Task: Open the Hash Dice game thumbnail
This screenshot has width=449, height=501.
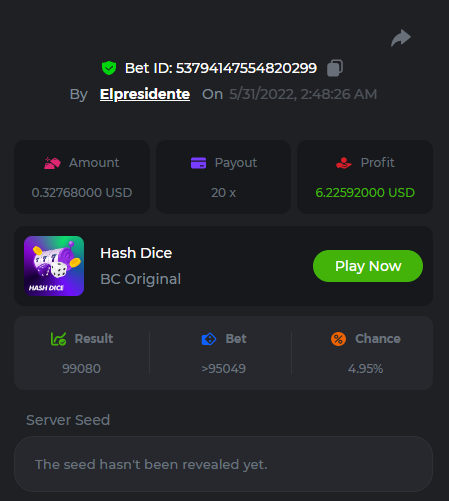Action: tap(54, 266)
